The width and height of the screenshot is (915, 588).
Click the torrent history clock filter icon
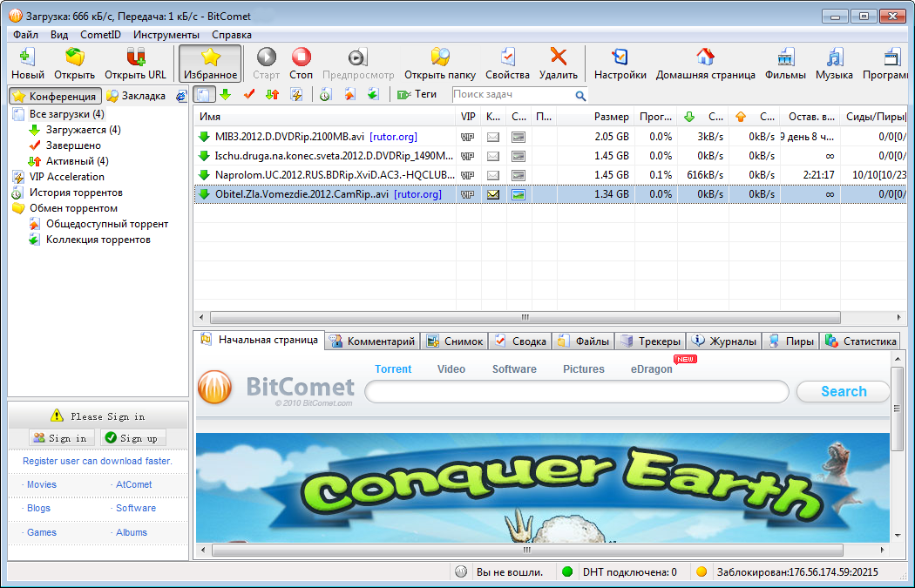[325, 94]
